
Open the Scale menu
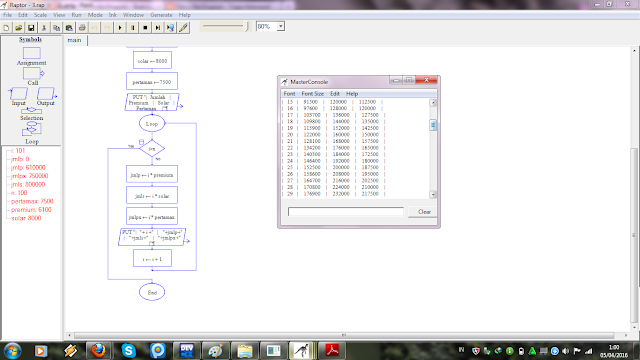[40, 15]
